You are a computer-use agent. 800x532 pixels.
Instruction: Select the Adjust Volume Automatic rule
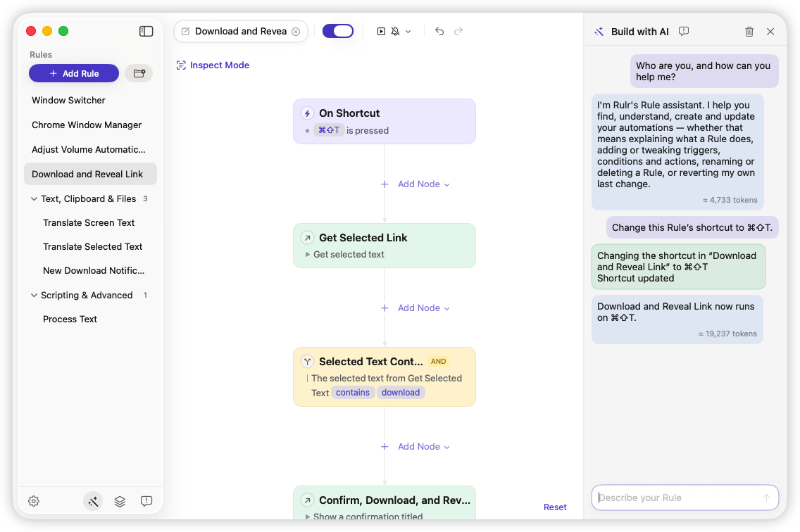coord(90,149)
